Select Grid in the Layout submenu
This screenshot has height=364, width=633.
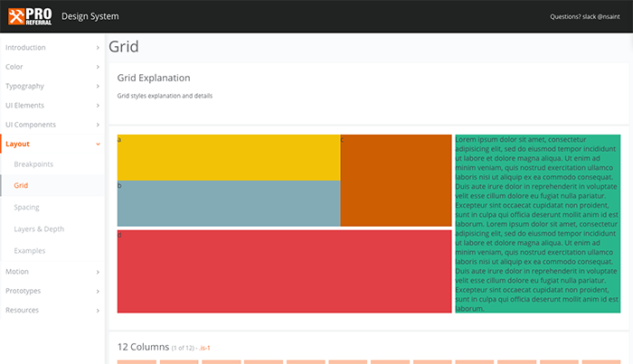21,185
